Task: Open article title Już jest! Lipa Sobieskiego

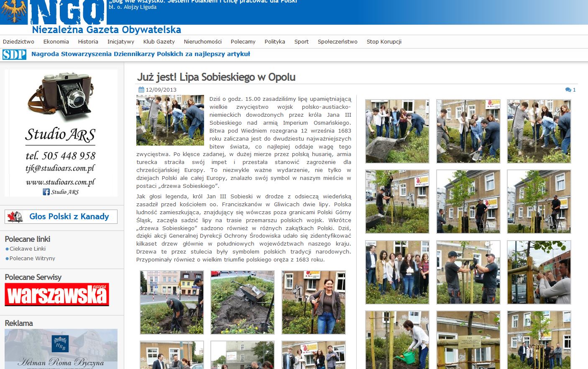Action: click(216, 77)
